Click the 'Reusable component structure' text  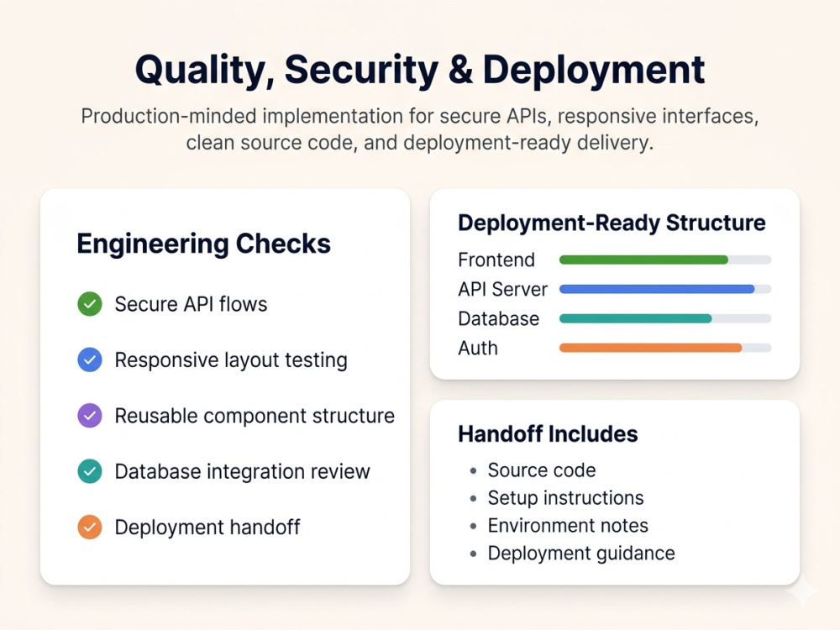(x=255, y=417)
